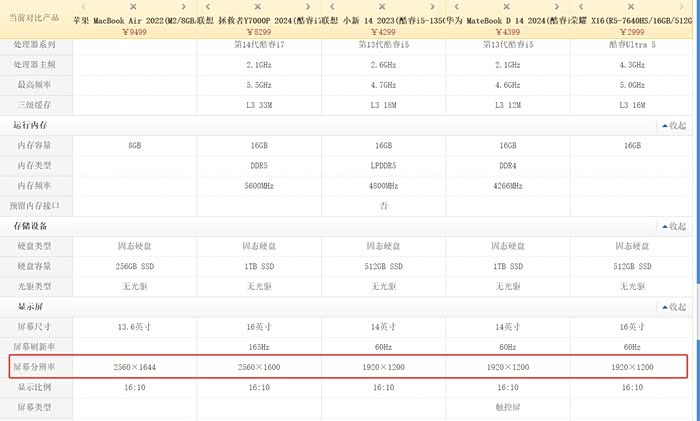
Task: Open the 苹果 MacBook Air 2022 product link
Action: [134, 21]
